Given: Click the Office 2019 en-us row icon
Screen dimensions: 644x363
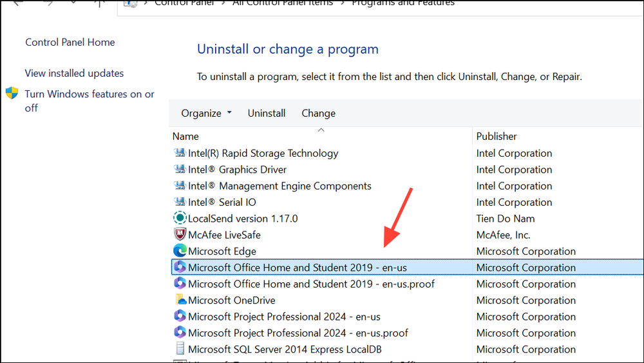Looking at the screenshot, I should click(180, 267).
